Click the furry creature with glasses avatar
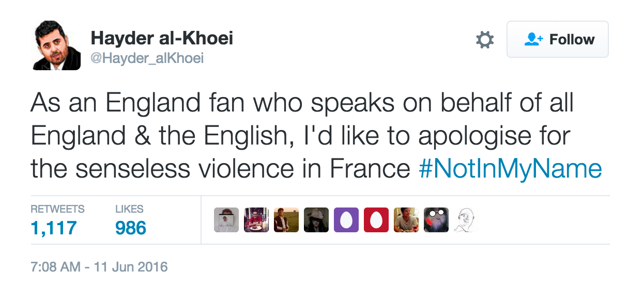This screenshot has width=644, height=287. (x=436, y=220)
